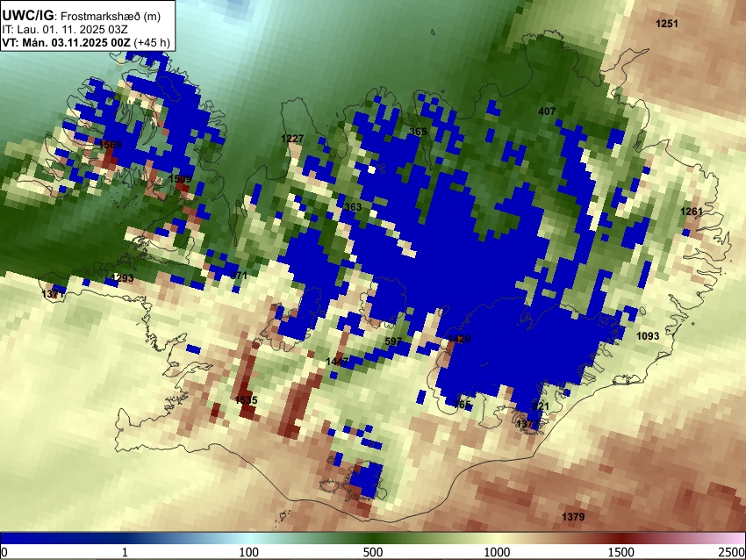746x560 pixels.
Task: Click the map value 1569
Action: (110, 145)
